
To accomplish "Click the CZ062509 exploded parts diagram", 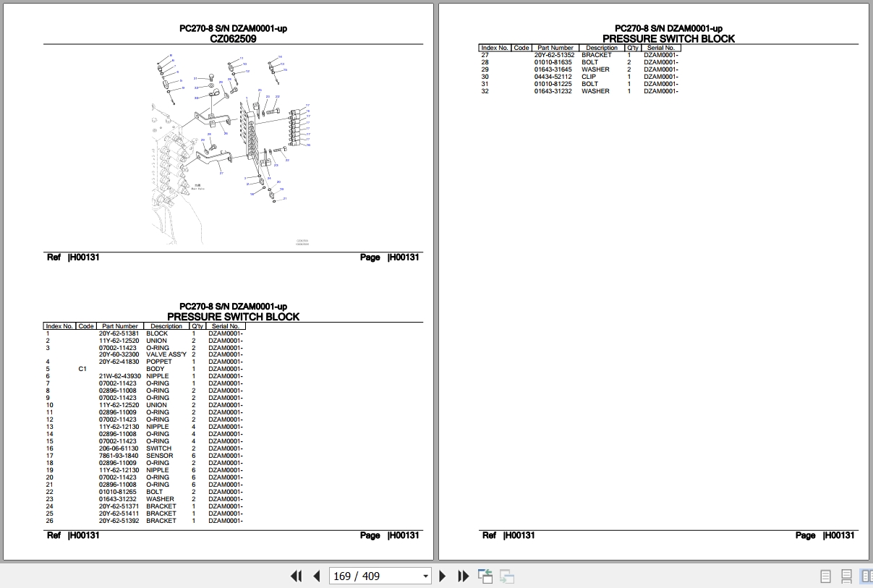I will 231,148.
